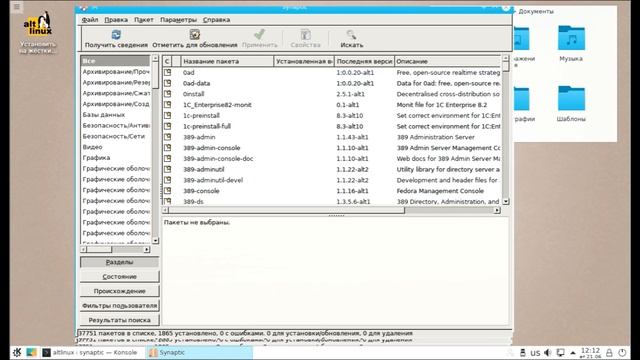The image size is (640, 360).
Task: Open the Пакет menu
Action: (144, 20)
